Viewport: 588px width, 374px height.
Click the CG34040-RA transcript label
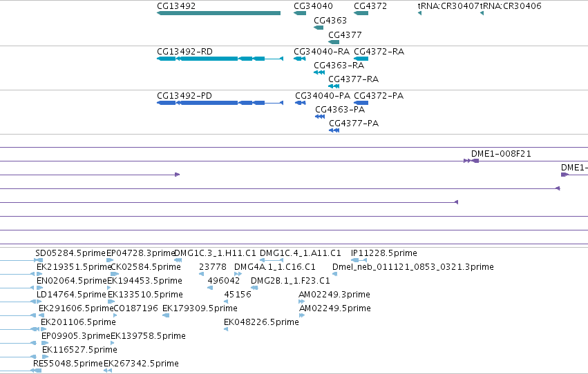pyautogui.click(x=322, y=52)
